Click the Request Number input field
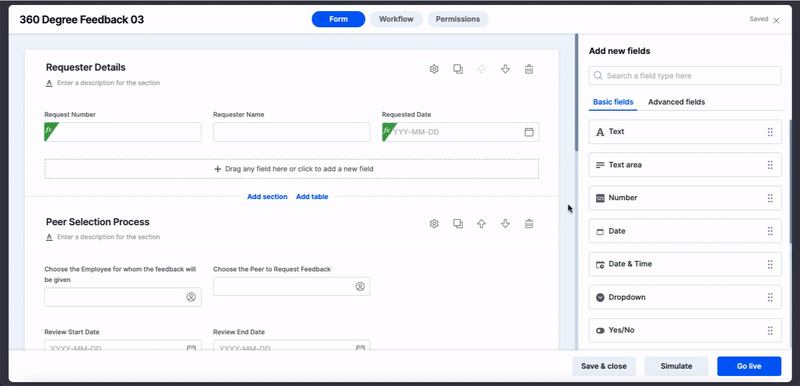 (123, 132)
